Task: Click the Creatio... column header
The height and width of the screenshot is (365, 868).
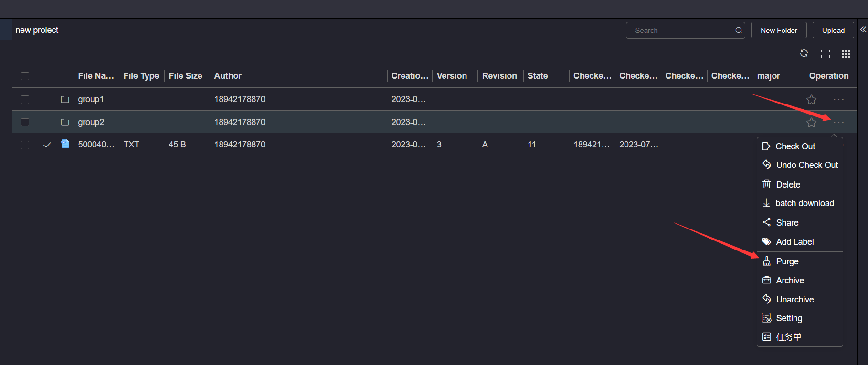Action: 410,76
